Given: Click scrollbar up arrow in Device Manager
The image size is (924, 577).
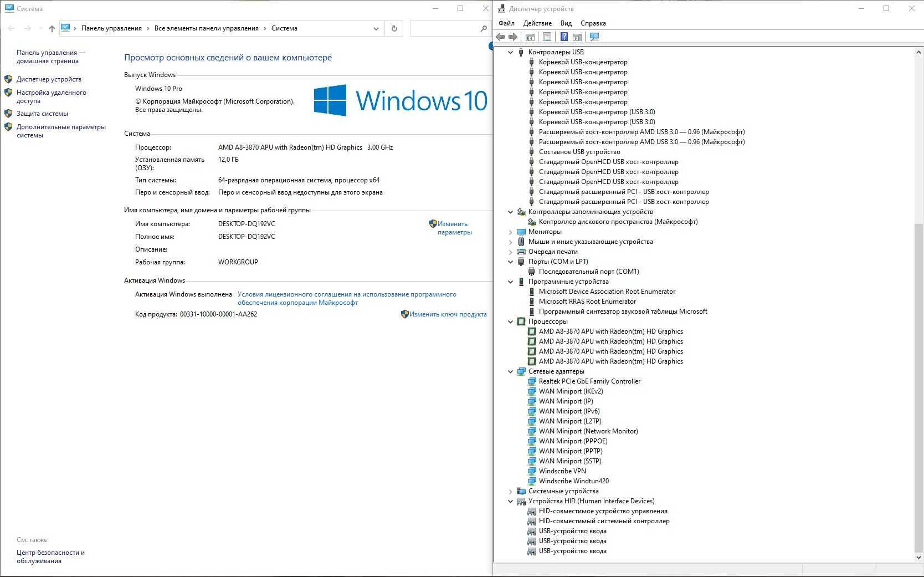Looking at the screenshot, I should 918,52.
